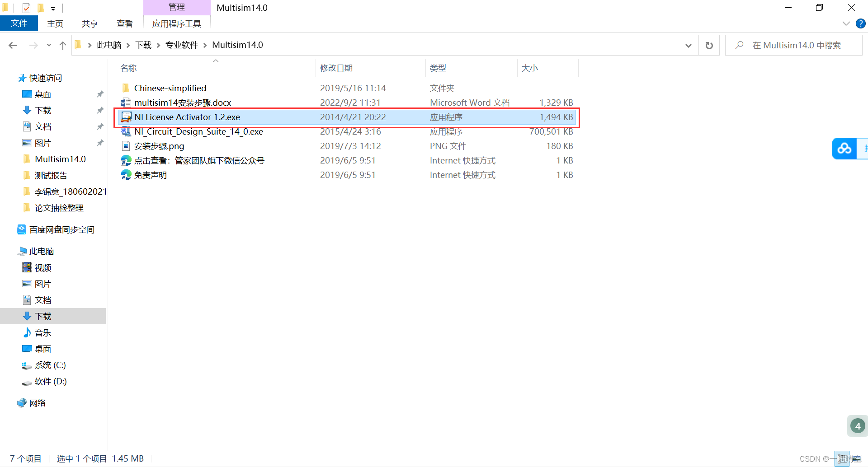The height and width of the screenshot is (467, 868).
Task: Open the 应用程序工具 tab
Action: 177,23
